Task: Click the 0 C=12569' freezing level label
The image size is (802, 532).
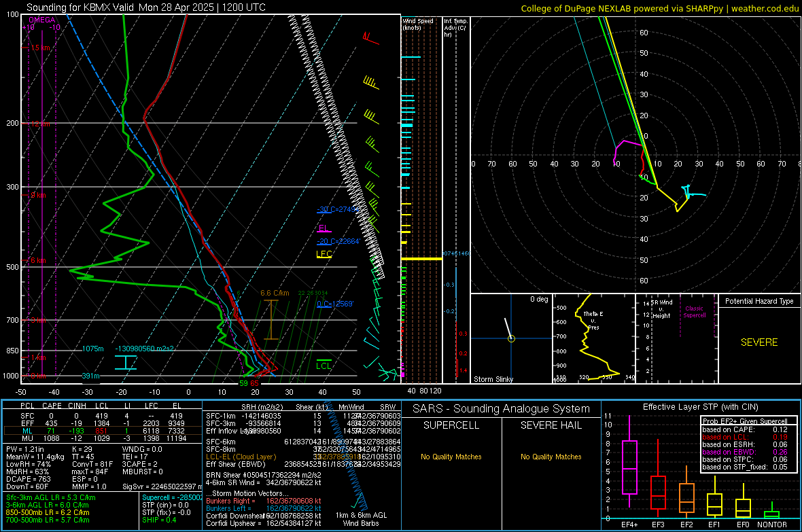Action: pyautogui.click(x=335, y=304)
